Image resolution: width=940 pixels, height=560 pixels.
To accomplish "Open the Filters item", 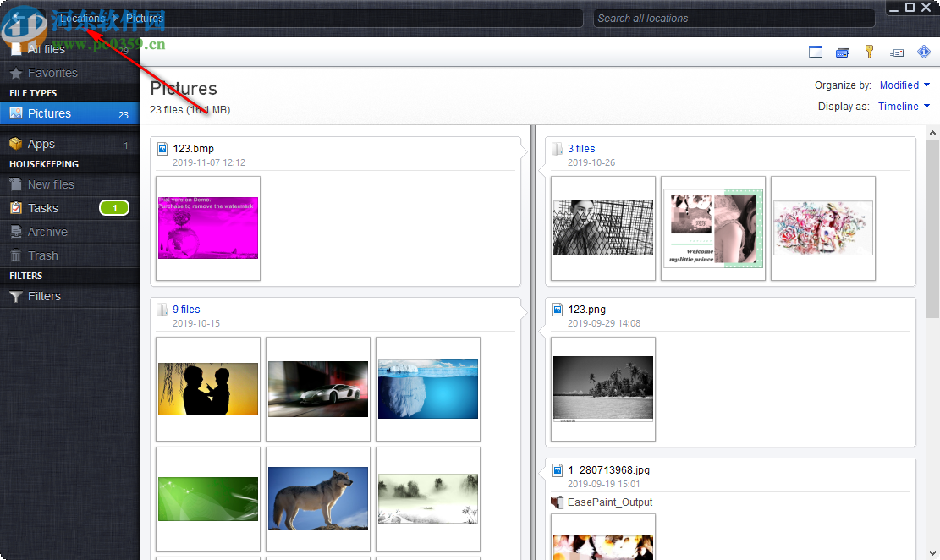I will (x=69, y=296).
